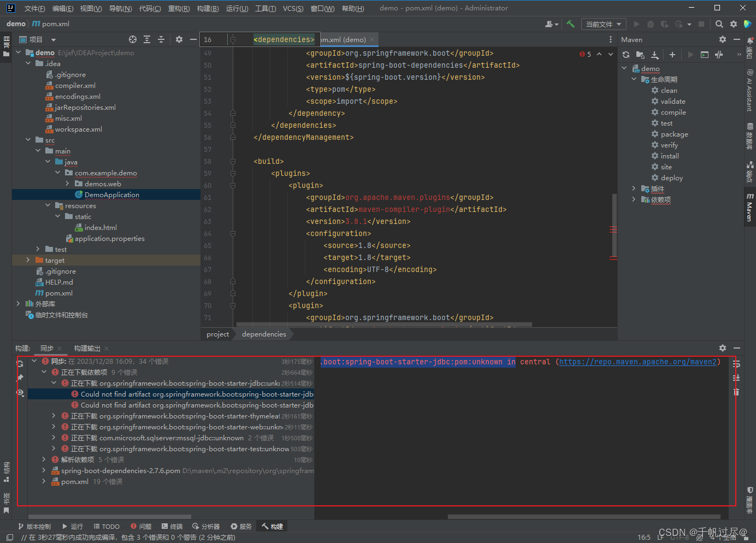This screenshot has height=543, width=756.
Task: Expand Maven 依赖项 node
Action: pyautogui.click(x=634, y=199)
